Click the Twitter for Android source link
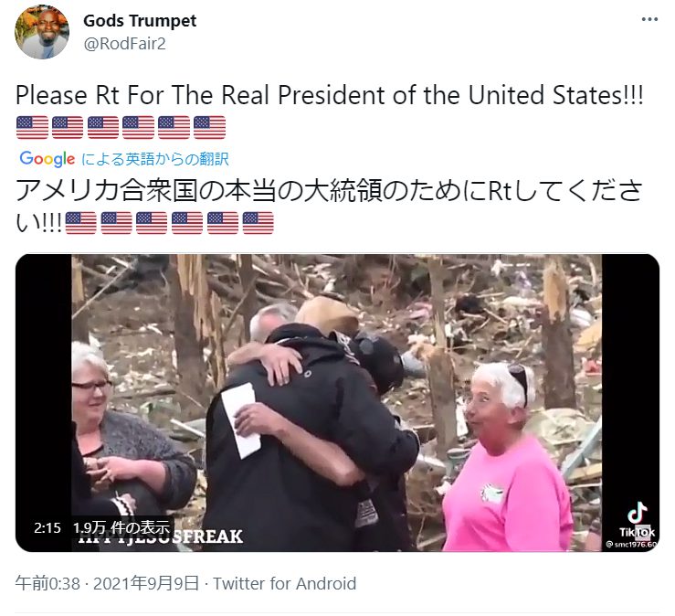675x616 pixels. coord(285,584)
